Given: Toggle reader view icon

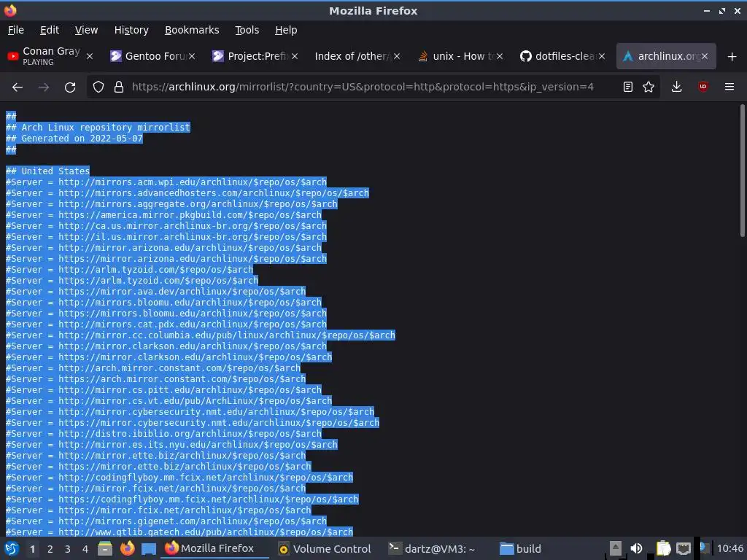Looking at the screenshot, I should [628, 87].
